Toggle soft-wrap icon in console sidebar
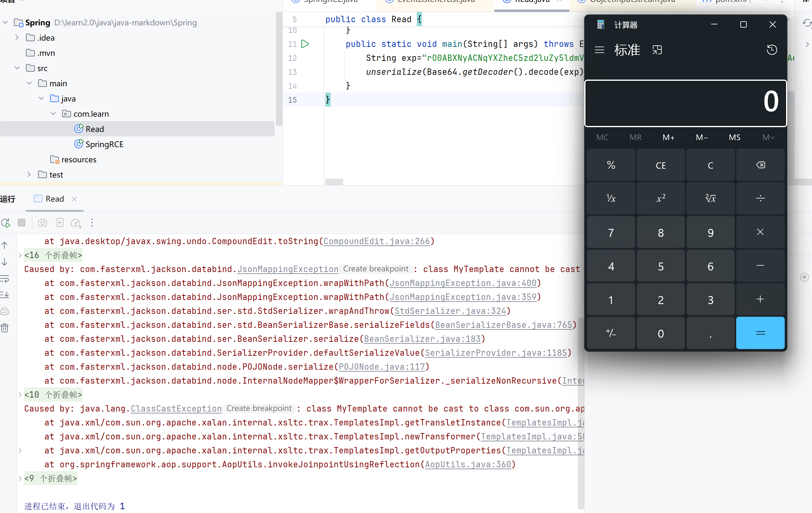The height and width of the screenshot is (513, 812). coord(5,279)
